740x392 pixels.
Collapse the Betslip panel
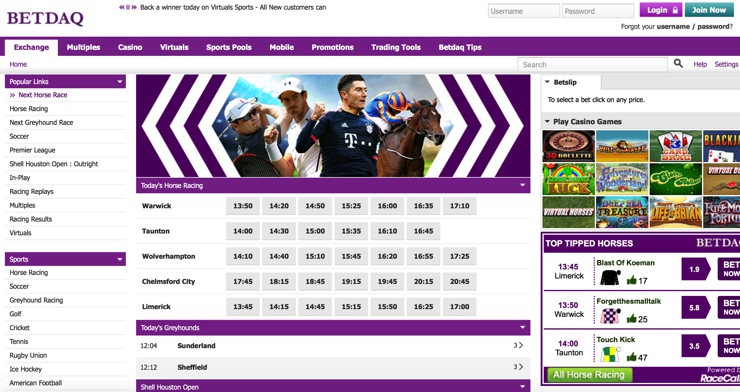pyautogui.click(x=547, y=82)
